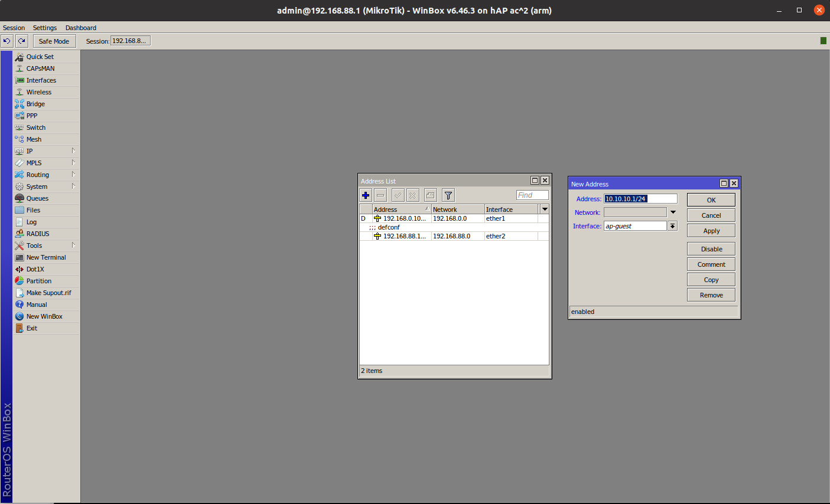This screenshot has height=504, width=830.
Task: Click Apply in New Address dialog
Action: click(x=711, y=231)
